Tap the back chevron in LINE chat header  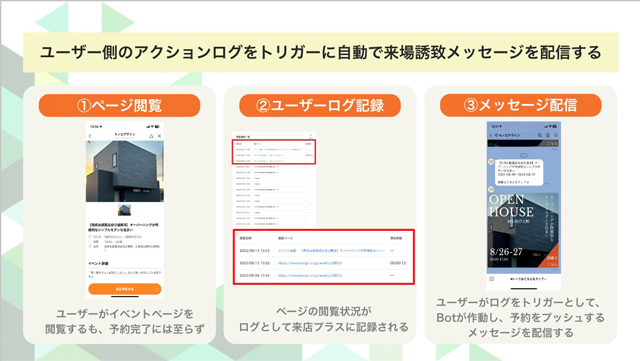[x=491, y=135]
